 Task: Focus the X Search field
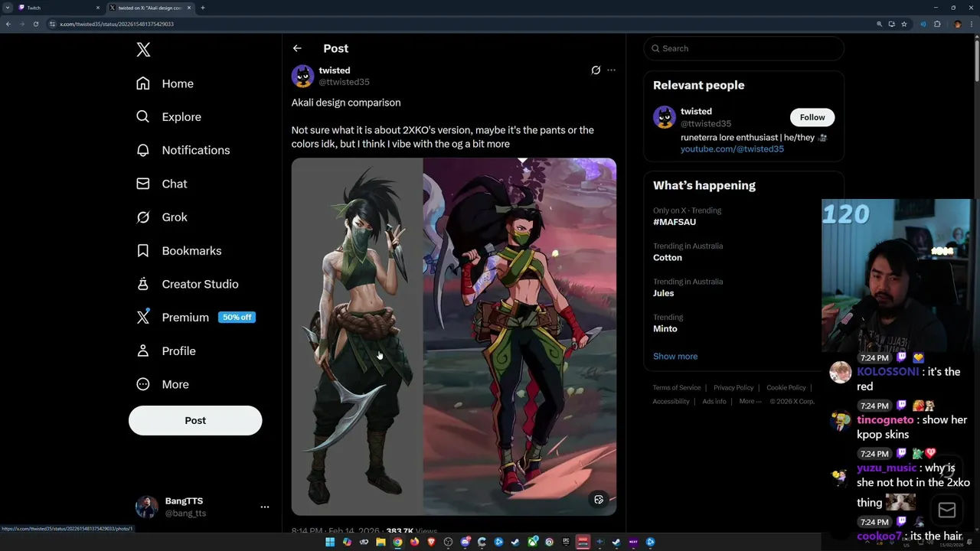pos(743,48)
